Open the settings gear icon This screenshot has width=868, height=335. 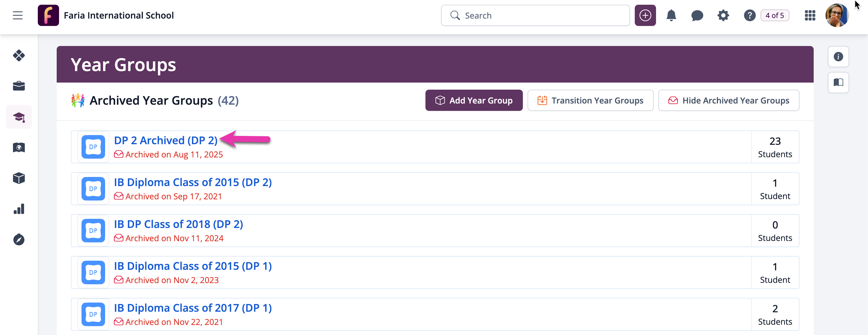(x=723, y=16)
